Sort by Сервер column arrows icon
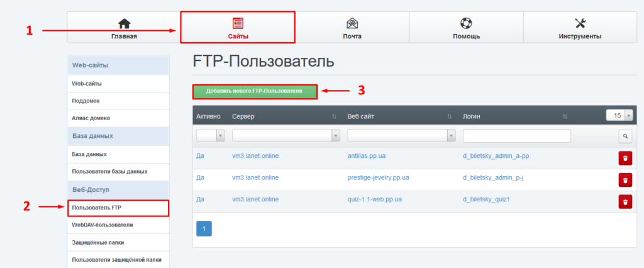Viewport: 644px width, 268px height. point(334,116)
